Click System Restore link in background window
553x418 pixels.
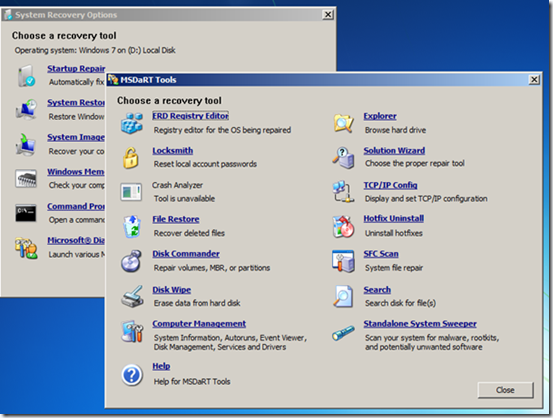(76, 102)
